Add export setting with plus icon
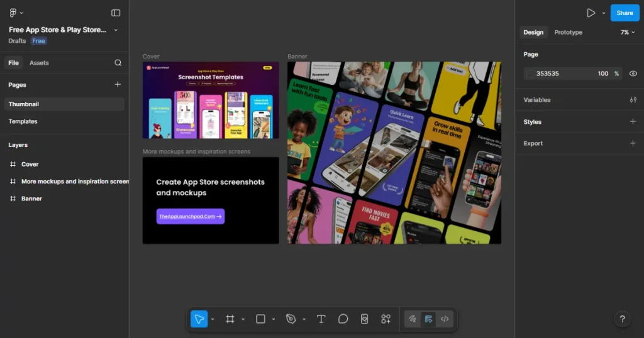Viewport: 644px width, 338px height. point(633,143)
